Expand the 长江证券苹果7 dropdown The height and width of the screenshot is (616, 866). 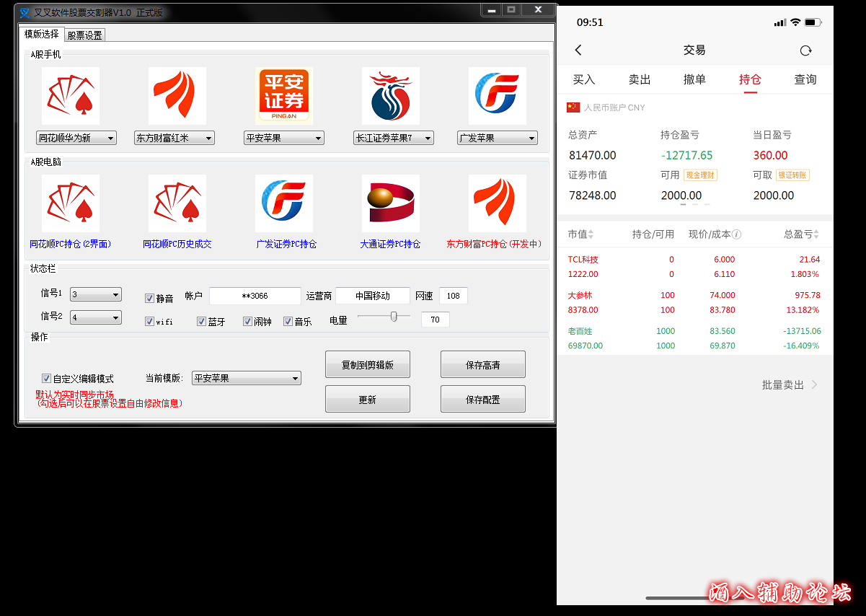coord(394,138)
